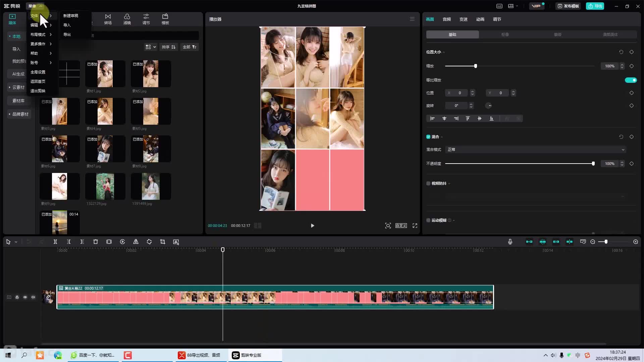Image resolution: width=644 pixels, height=362 pixels.
Task: Click the align-left alignment icon
Action: [432, 118]
